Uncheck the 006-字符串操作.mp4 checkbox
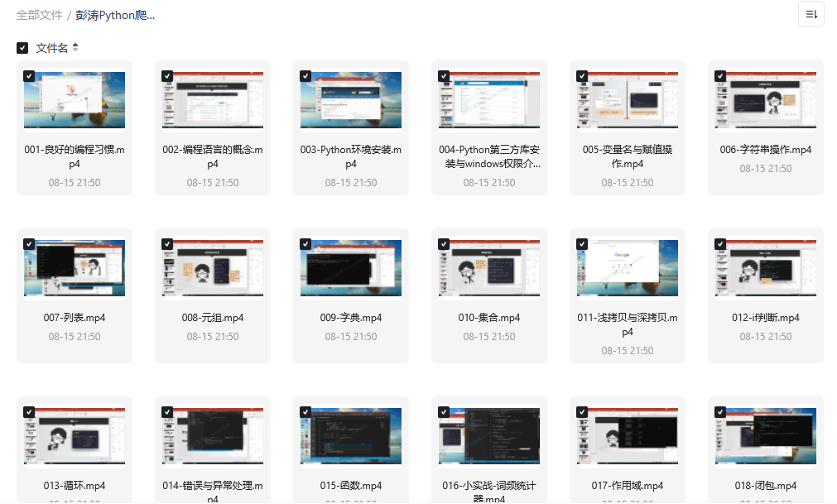 tap(720, 76)
